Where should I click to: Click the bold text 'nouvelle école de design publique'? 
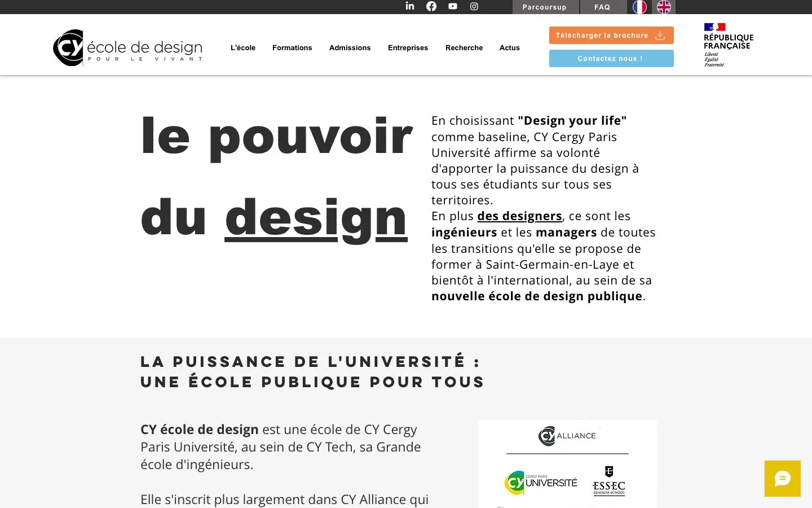537,296
